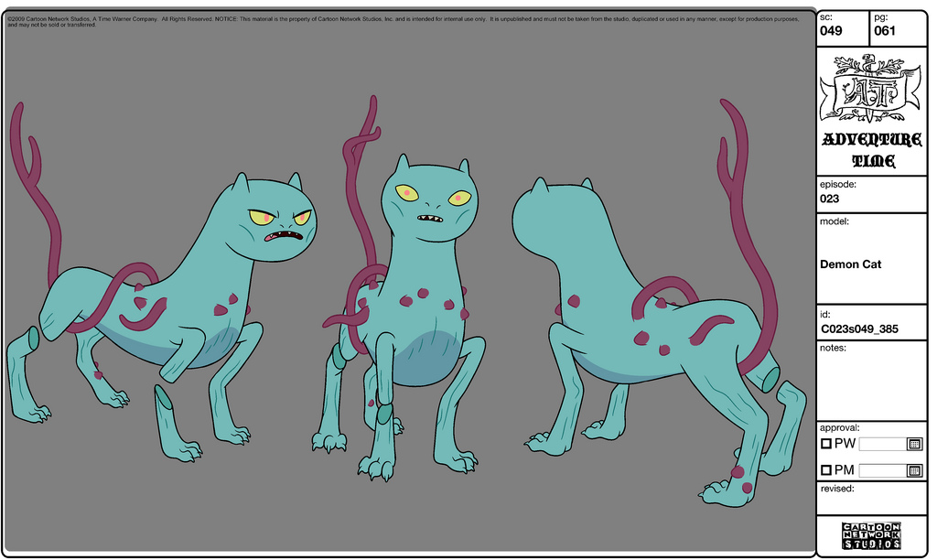Image resolution: width=937 pixels, height=560 pixels.
Task: Open the PM date calendar picker
Action: point(913,470)
